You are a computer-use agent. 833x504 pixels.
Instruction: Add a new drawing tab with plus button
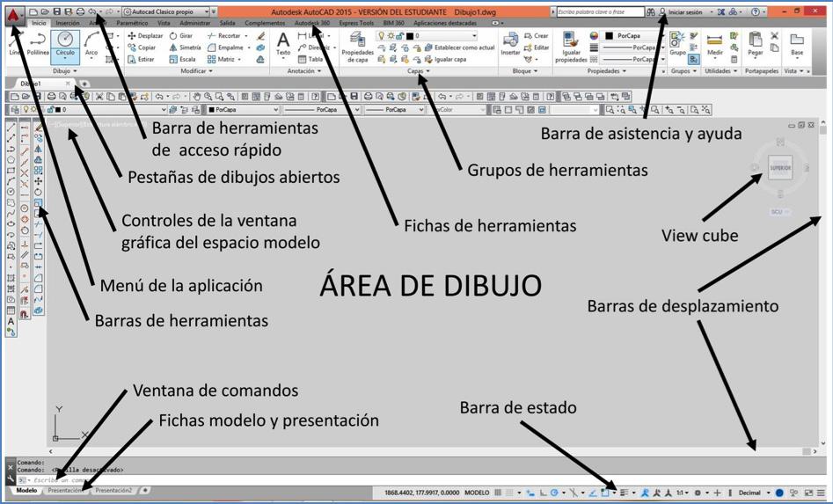(x=84, y=84)
